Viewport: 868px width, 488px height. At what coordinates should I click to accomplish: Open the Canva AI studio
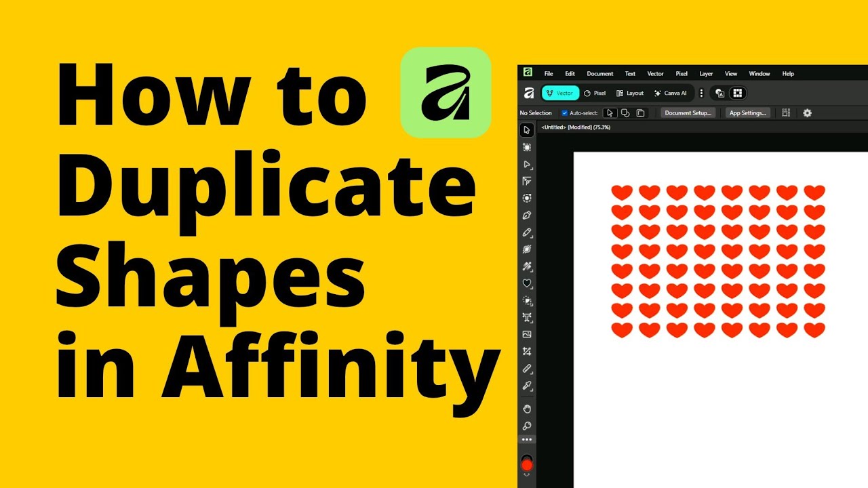[x=670, y=94]
